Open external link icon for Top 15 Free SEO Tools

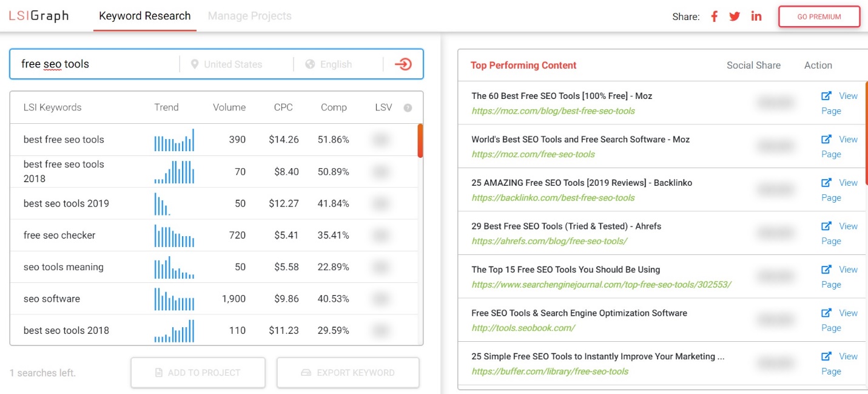click(x=826, y=270)
